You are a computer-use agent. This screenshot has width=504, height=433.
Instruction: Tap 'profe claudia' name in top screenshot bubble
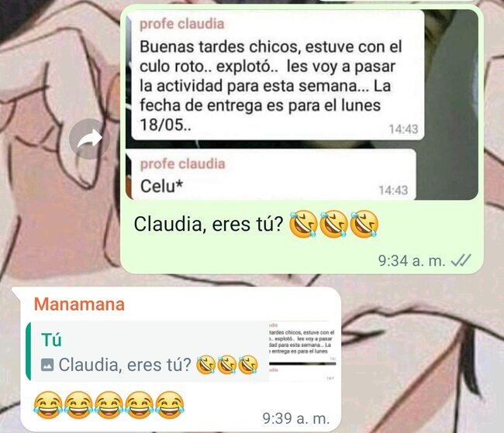pyautogui.click(x=181, y=24)
